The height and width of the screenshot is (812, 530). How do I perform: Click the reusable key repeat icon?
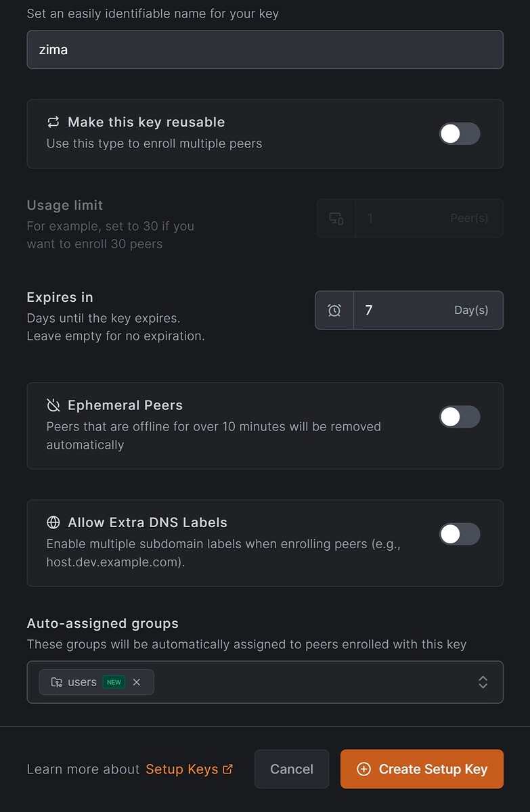click(x=53, y=122)
